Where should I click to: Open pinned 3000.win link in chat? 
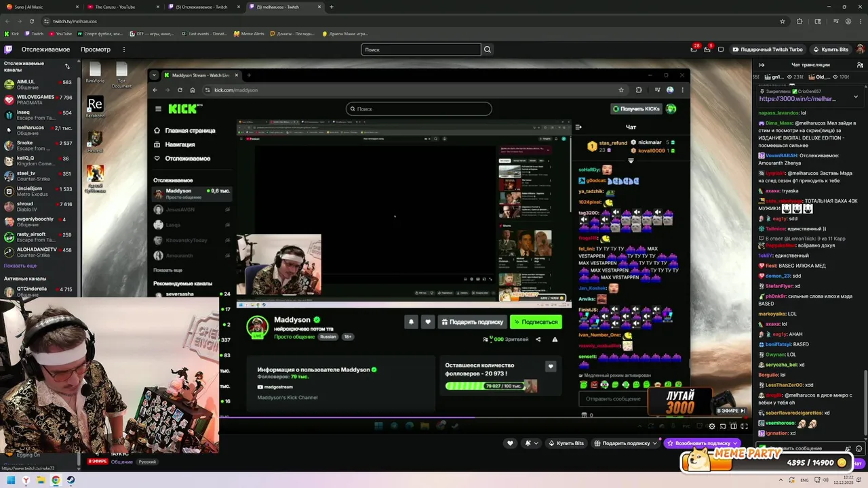[x=797, y=99]
